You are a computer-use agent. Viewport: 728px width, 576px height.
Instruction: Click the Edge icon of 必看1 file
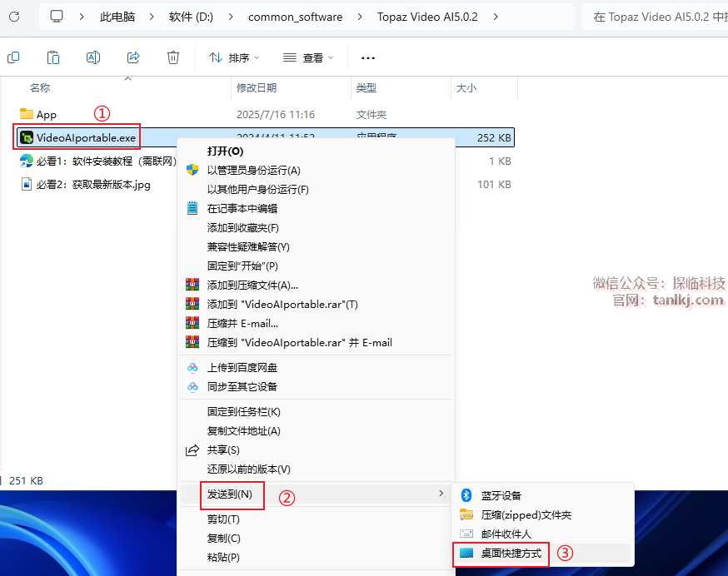(x=27, y=161)
